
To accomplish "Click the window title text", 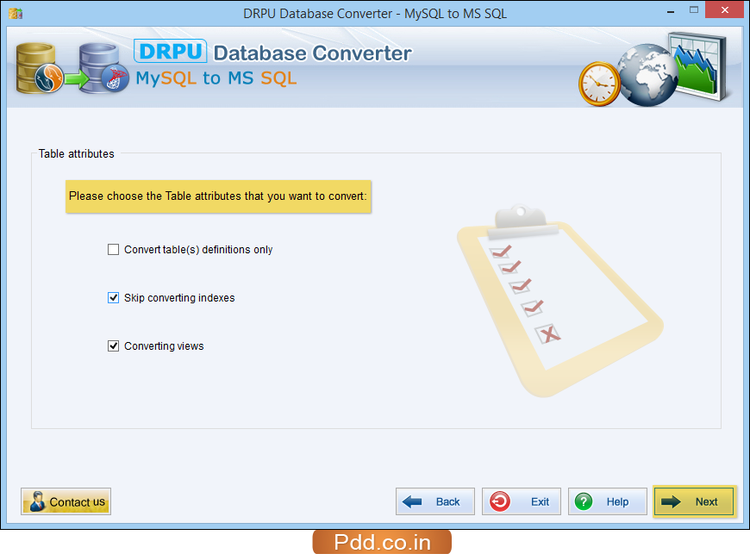I will click(375, 14).
